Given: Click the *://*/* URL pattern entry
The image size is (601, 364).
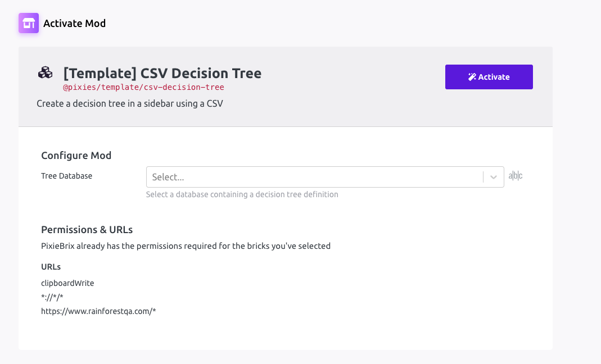Looking at the screenshot, I should point(51,297).
